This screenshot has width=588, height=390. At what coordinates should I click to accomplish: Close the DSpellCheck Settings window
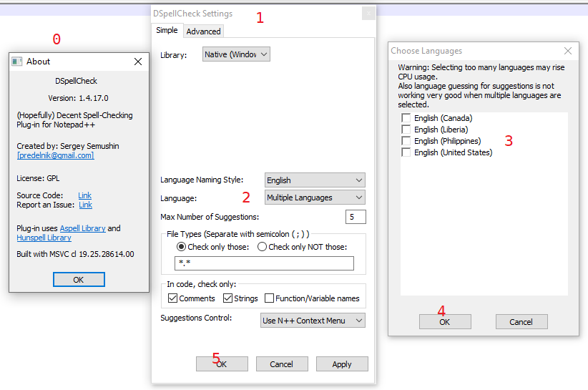coord(368,14)
